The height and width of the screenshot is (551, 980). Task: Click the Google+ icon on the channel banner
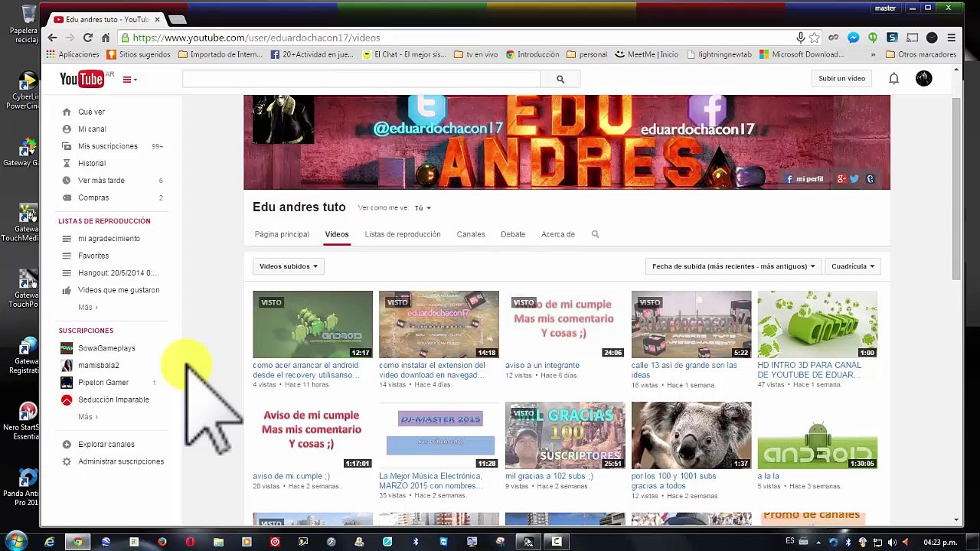point(841,179)
